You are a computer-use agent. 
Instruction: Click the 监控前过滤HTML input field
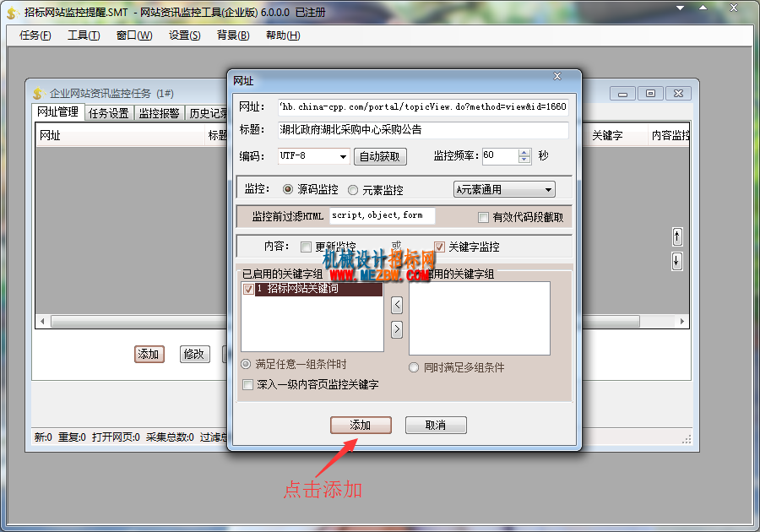pos(382,215)
